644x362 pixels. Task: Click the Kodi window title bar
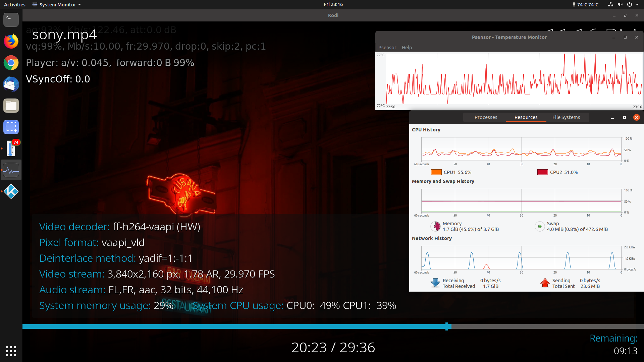(x=333, y=15)
